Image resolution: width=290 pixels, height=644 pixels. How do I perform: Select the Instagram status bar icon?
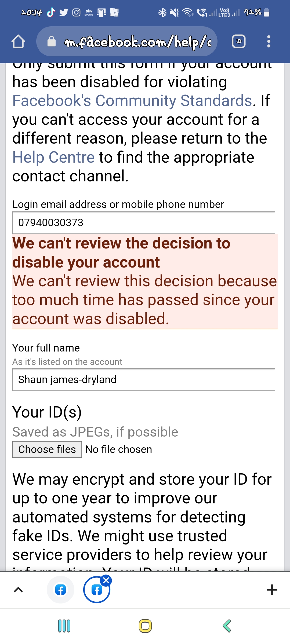coord(77,12)
